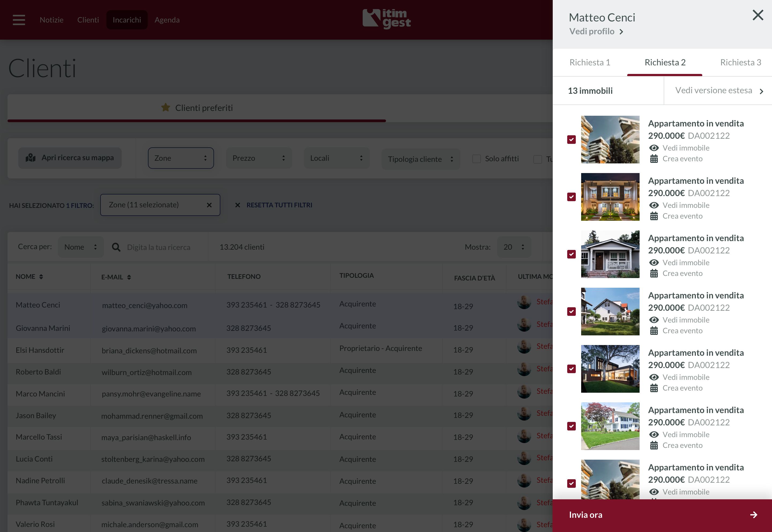This screenshot has width=772, height=532.
Task: Click the calendar icon of the second property
Action: point(654,216)
